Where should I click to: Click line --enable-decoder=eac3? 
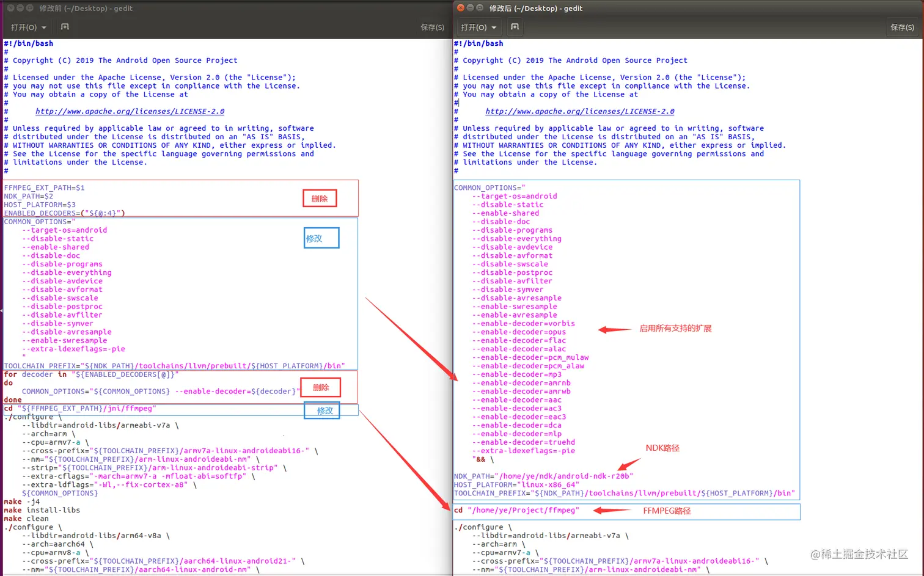point(519,417)
